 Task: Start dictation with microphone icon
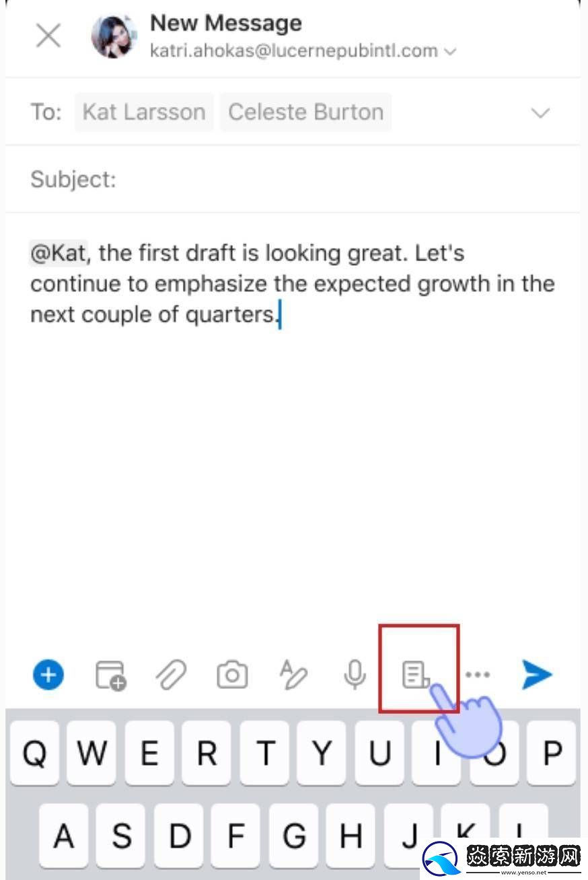click(x=355, y=674)
